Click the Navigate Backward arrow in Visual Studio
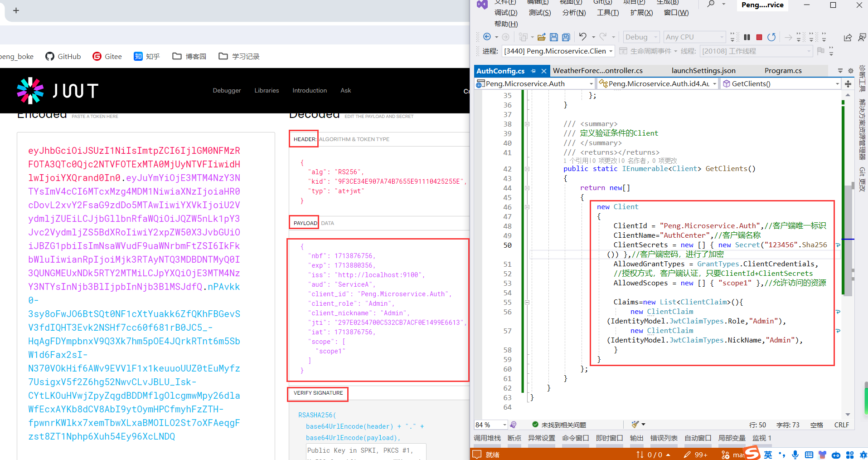The image size is (868, 460). pos(487,37)
